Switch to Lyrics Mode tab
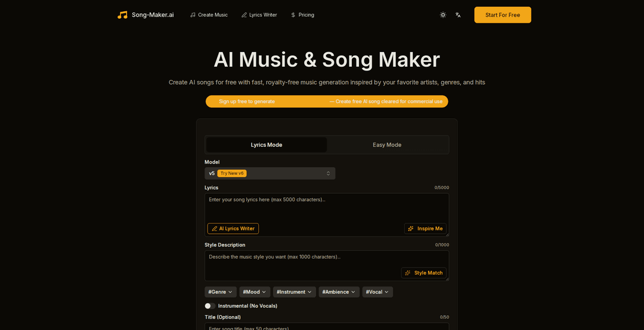The height and width of the screenshot is (330, 644). tap(267, 144)
